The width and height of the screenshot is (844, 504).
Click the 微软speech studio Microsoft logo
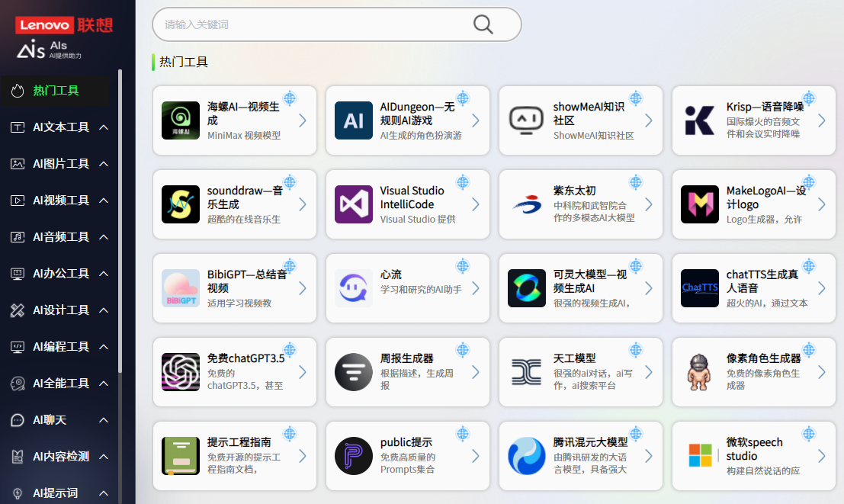(700, 456)
